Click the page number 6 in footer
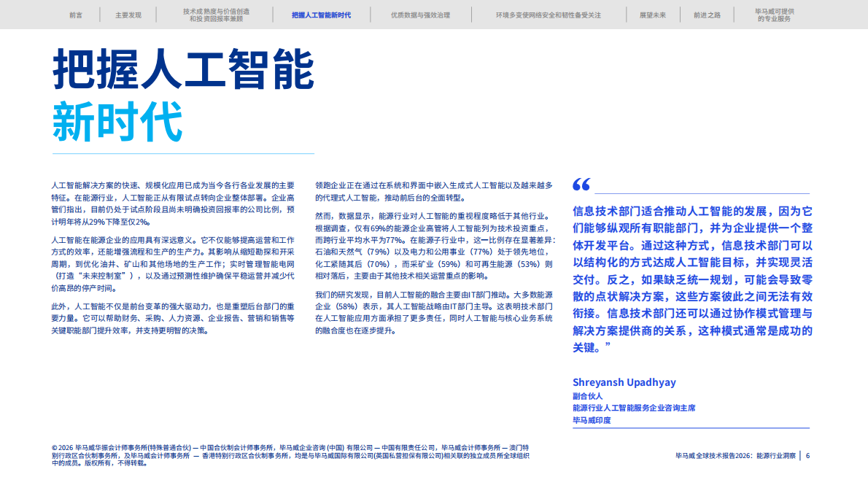This screenshot has height=488, width=868. pyautogui.click(x=807, y=456)
